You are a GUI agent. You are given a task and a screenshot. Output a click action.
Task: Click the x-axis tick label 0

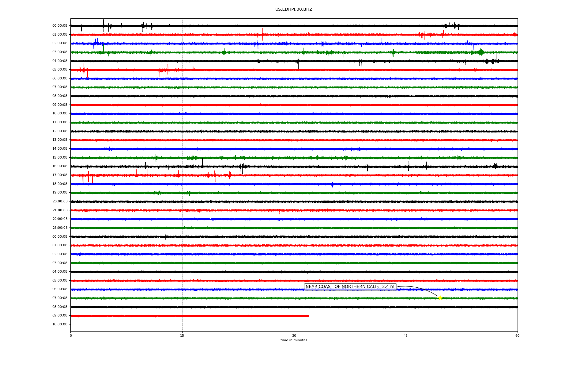[x=71, y=335]
